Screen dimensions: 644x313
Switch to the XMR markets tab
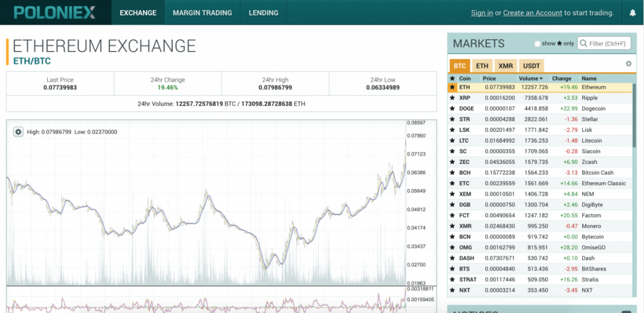505,65
